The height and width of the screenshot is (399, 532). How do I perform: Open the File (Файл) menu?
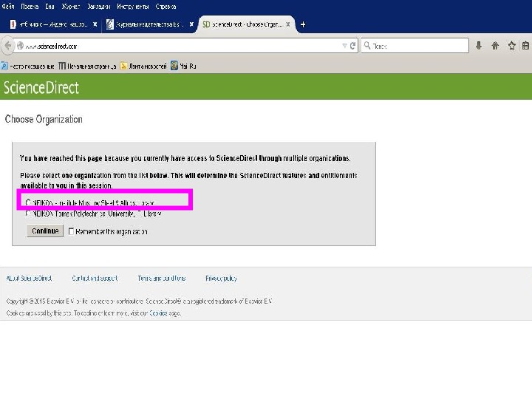pos(8,7)
